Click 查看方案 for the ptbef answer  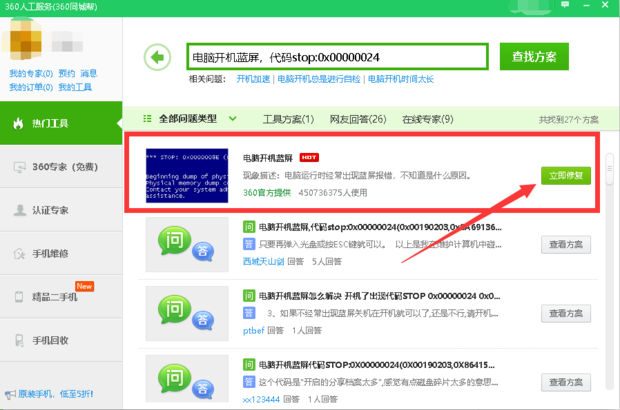tap(566, 313)
